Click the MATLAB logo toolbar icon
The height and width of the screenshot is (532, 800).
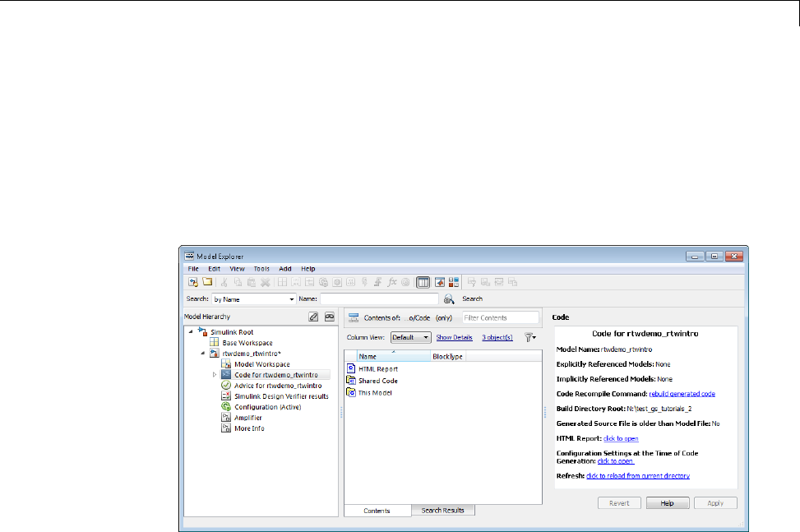pos(440,282)
